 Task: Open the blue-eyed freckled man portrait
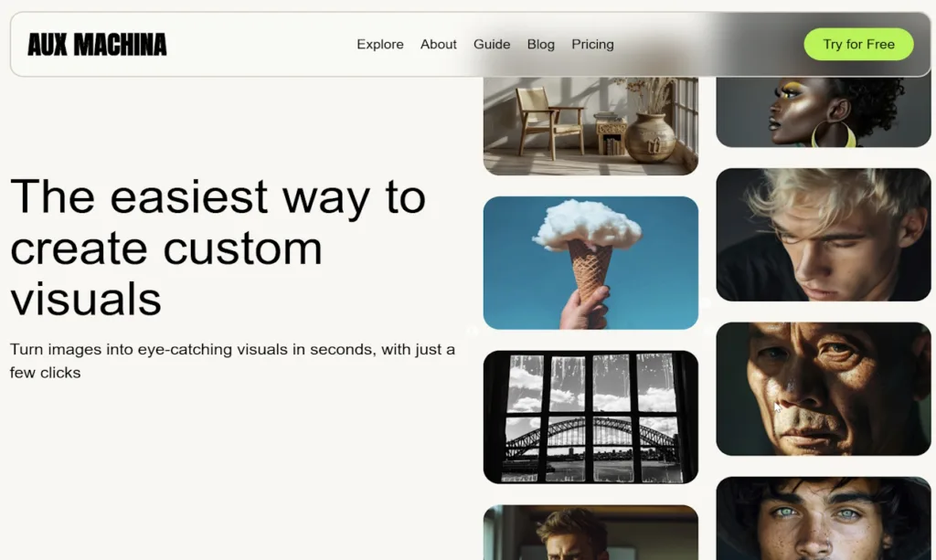(824, 518)
